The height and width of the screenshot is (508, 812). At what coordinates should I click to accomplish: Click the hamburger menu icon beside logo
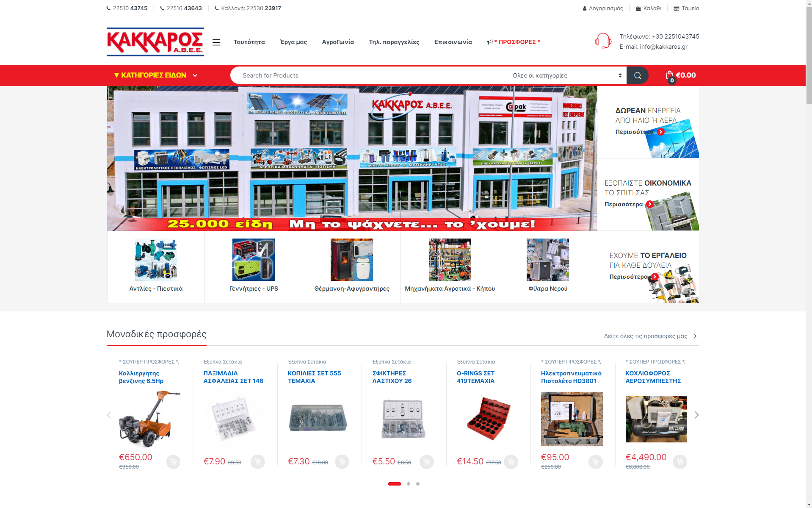216,42
